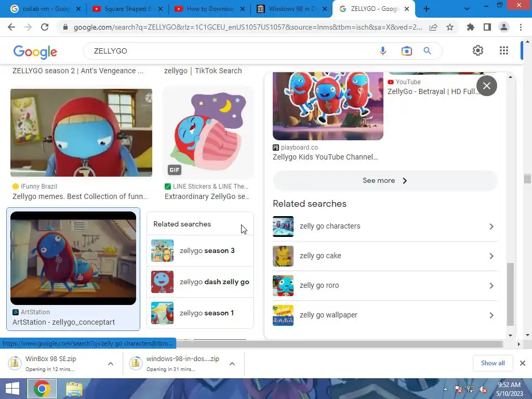The height and width of the screenshot is (399, 532).
Task: Click the magnifier search icon
Action: pos(427,51)
